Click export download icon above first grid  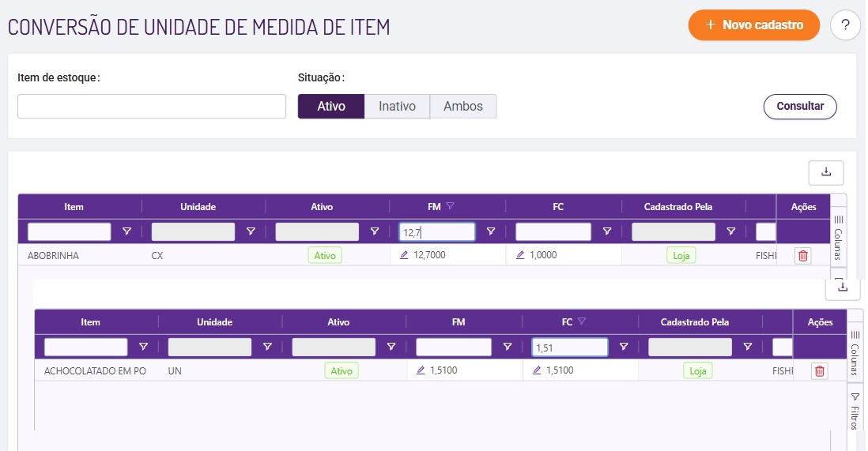pyautogui.click(x=826, y=172)
